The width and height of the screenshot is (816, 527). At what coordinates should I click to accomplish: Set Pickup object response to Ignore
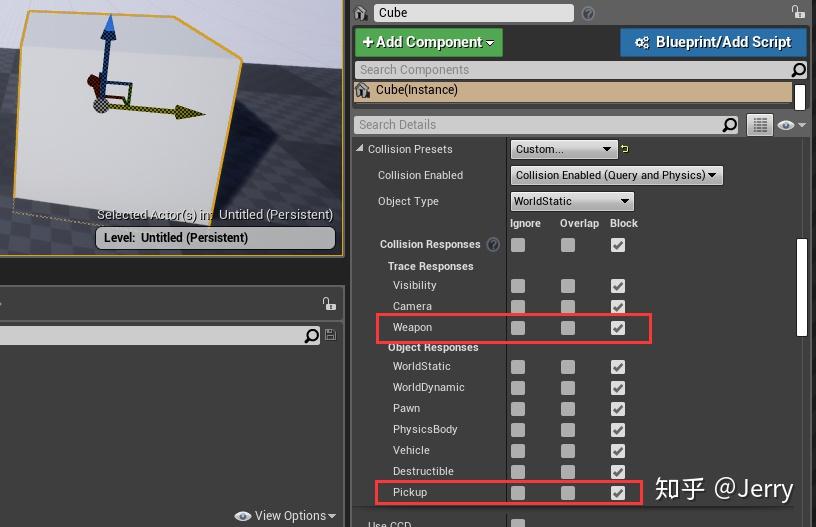[x=518, y=493]
